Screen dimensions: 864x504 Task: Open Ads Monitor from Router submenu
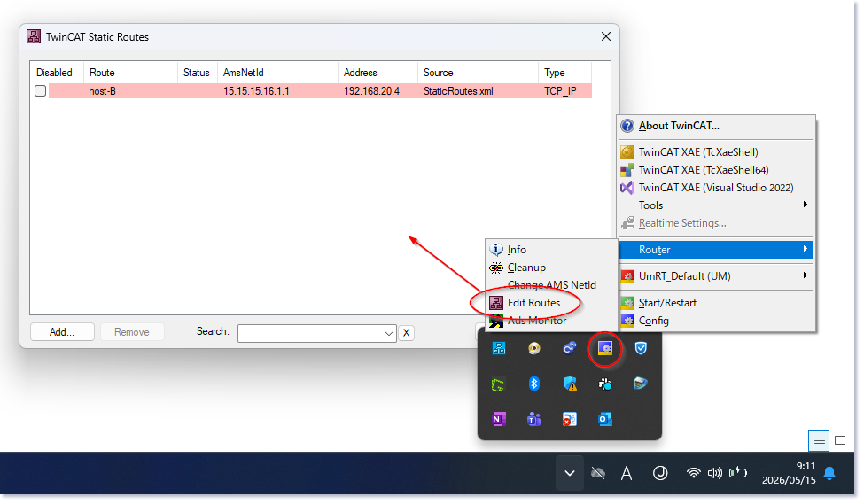click(551, 321)
